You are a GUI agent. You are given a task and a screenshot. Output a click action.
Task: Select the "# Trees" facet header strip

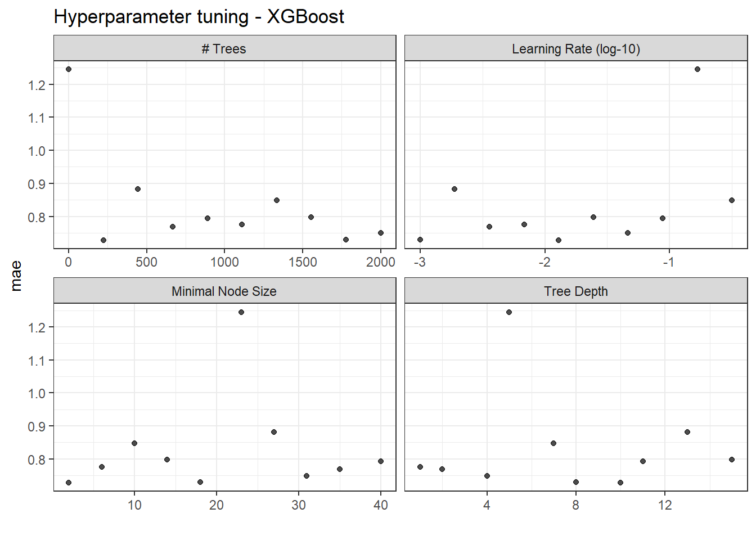click(x=224, y=49)
